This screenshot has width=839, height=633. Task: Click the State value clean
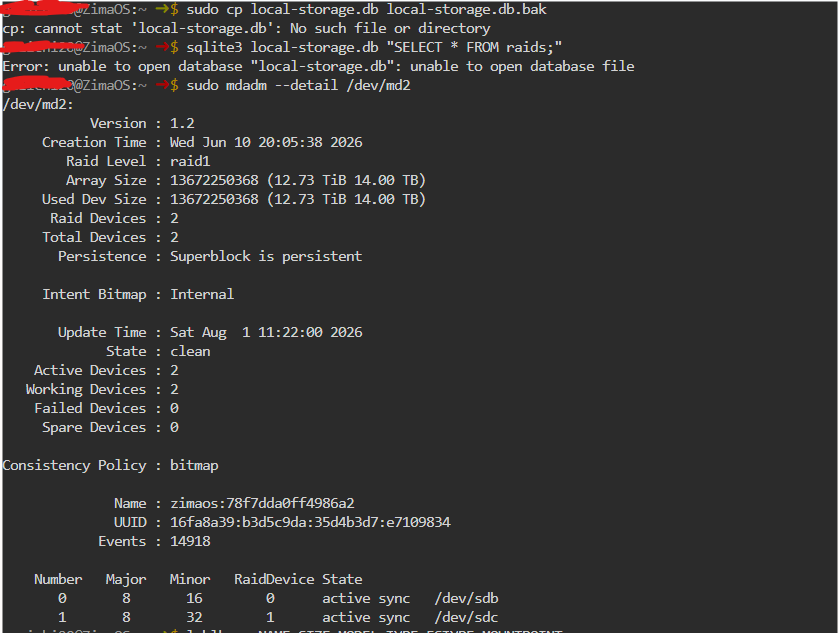(190, 352)
